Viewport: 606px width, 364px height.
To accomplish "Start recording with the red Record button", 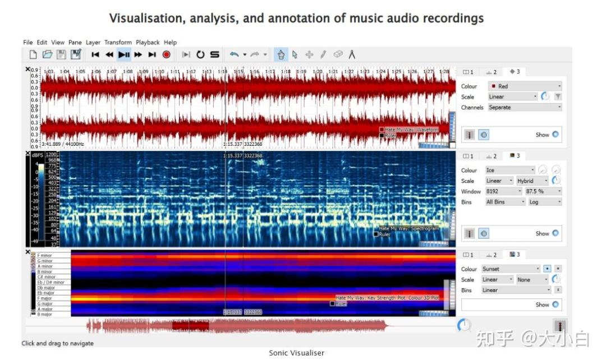I will click(x=167, y=54).
